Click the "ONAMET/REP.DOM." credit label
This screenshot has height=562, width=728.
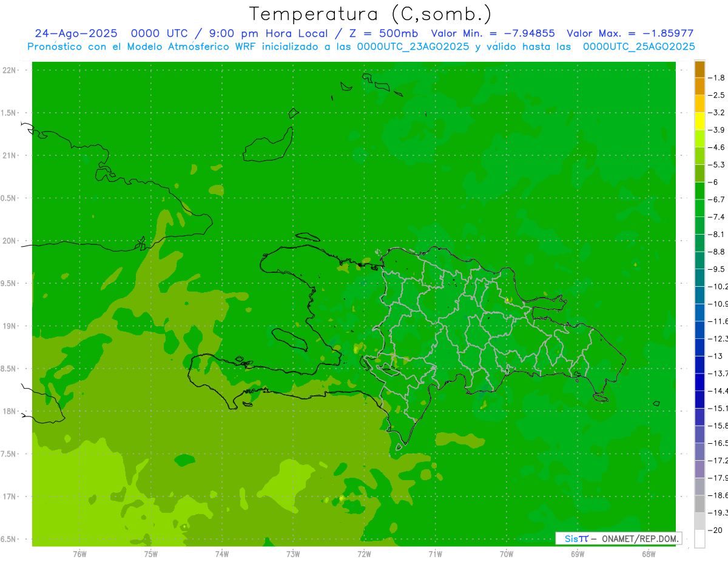[641, 538]
